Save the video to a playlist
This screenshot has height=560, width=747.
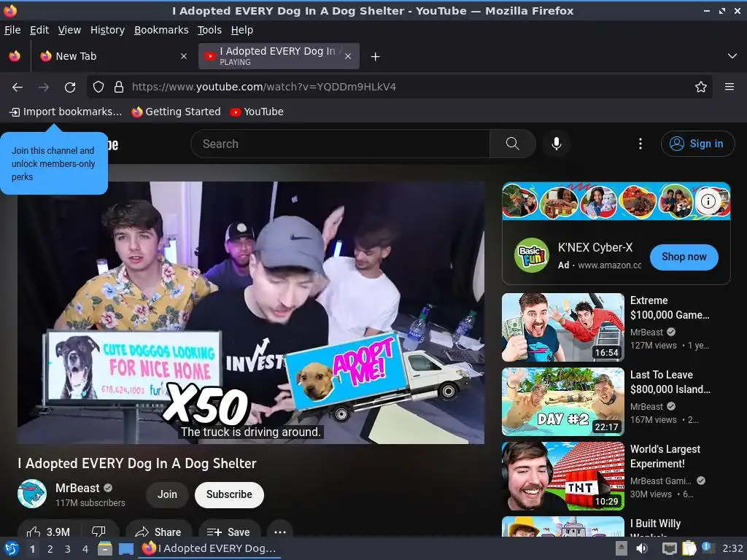tap(228, 532)
